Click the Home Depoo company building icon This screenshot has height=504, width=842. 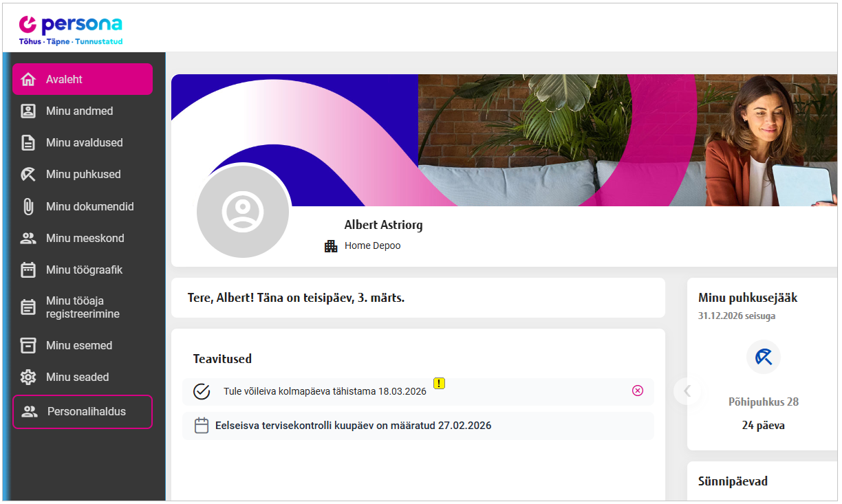click(331, 245)
